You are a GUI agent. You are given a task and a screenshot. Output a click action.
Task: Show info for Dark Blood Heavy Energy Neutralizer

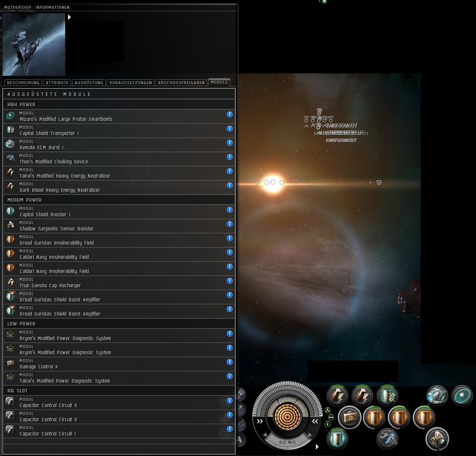click(x=230, y=185)
